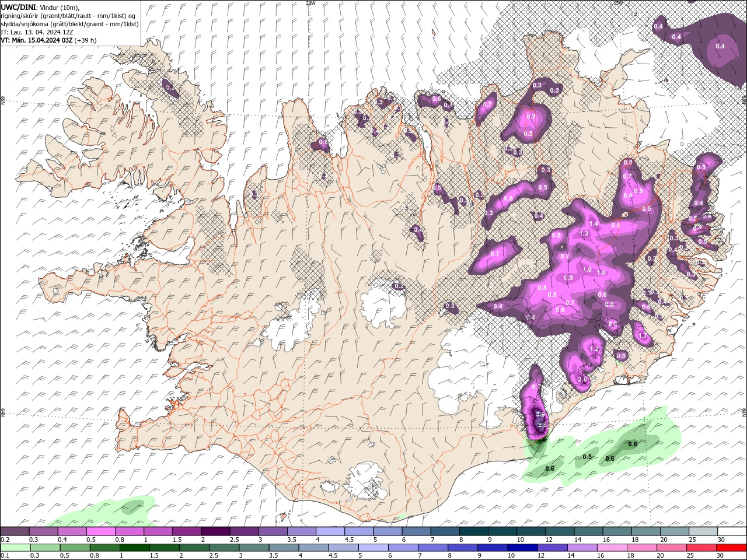Screen dimensions: 747x560
Task: Select the 14–16 lavender swatch in the lower legend
Action: pyautogui.click(x=582, y=548)
